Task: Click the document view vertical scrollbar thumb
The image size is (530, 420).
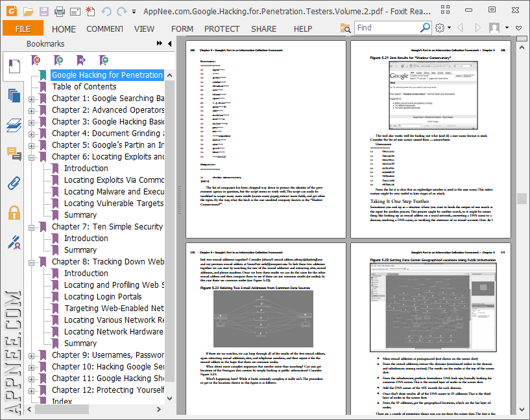Action: [x=522, y=198]
